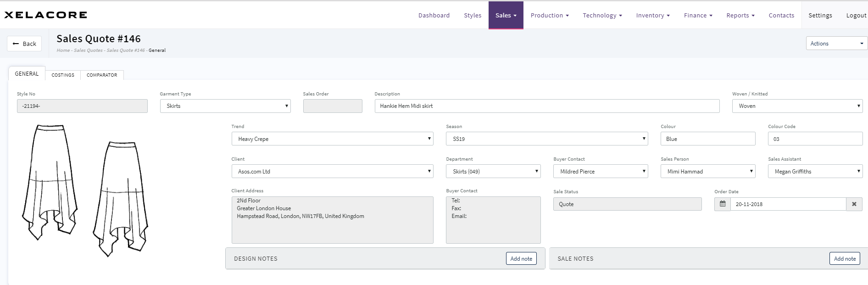Click the XELACORE logo
The height and width of the screenshot is (285, 868).
click(45, 15)
